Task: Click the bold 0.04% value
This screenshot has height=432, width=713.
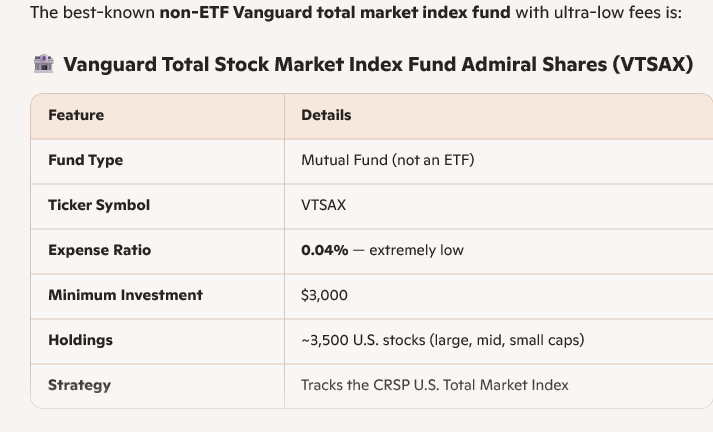Action: pyautogui.click(x=324, y=250)
